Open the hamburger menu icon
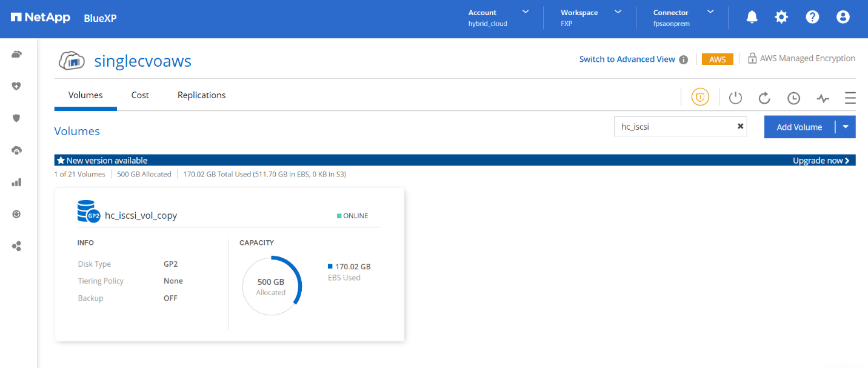Screen dimensions: 868x368 point(850,98)
